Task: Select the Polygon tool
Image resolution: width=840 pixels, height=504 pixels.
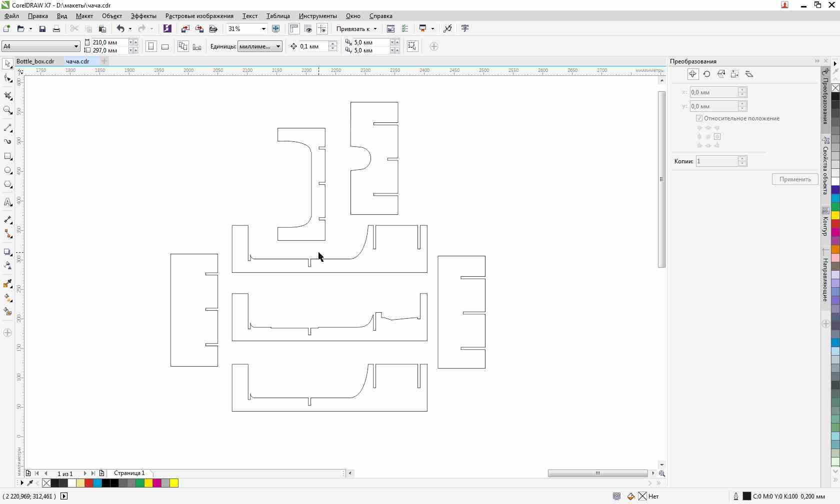Action: (x=7, y=185)
